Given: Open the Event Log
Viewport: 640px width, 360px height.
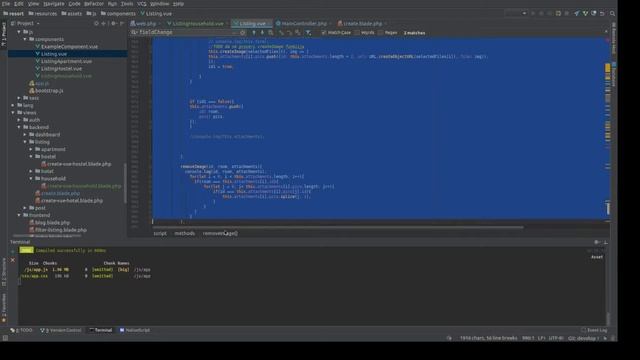Looking at the screenshot, I should pos(594,330).
